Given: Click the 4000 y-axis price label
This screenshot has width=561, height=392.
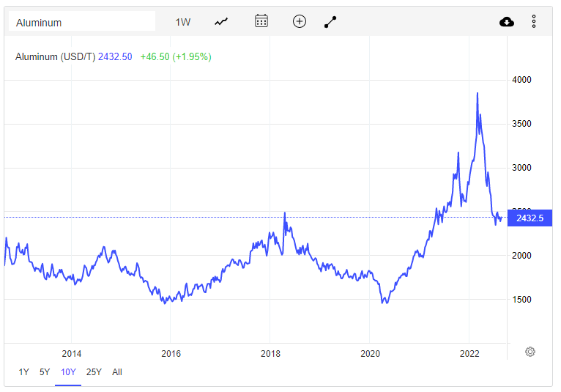Looking at the screenshot, I should (x=521, y=80).
